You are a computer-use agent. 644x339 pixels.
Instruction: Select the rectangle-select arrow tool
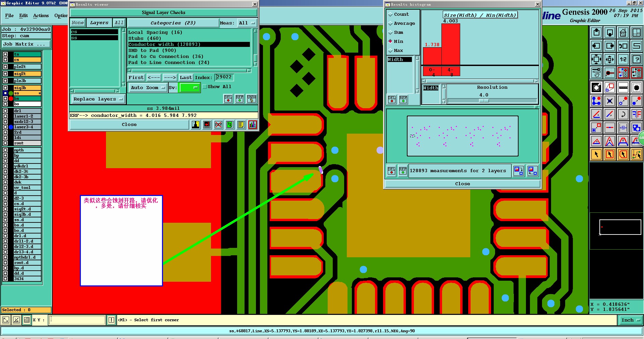click(x=610, y=154)
